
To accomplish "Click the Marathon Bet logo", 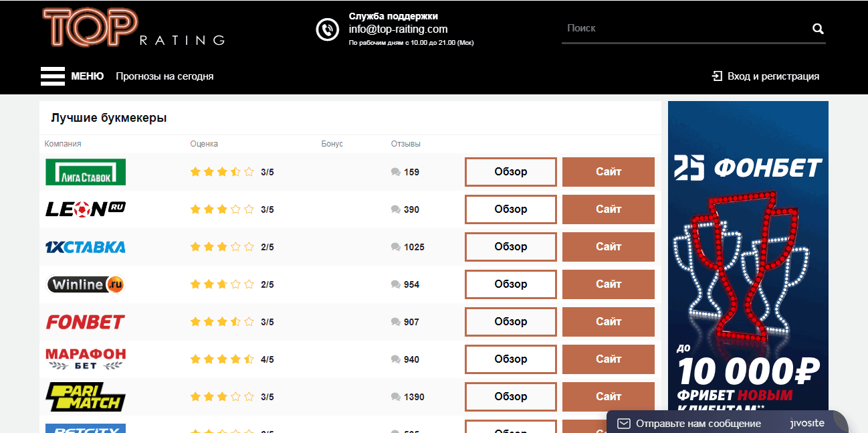I will [86, 359].
